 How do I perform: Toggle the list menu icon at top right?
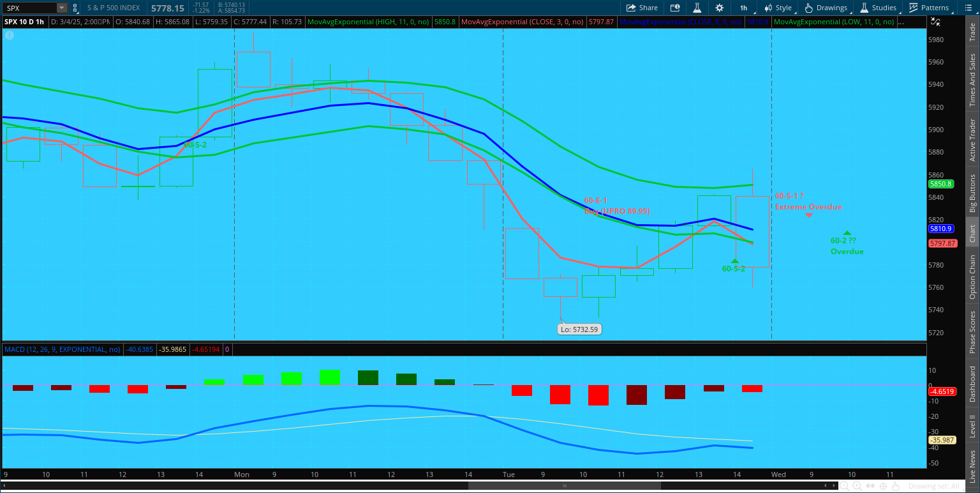pos(969,8)
